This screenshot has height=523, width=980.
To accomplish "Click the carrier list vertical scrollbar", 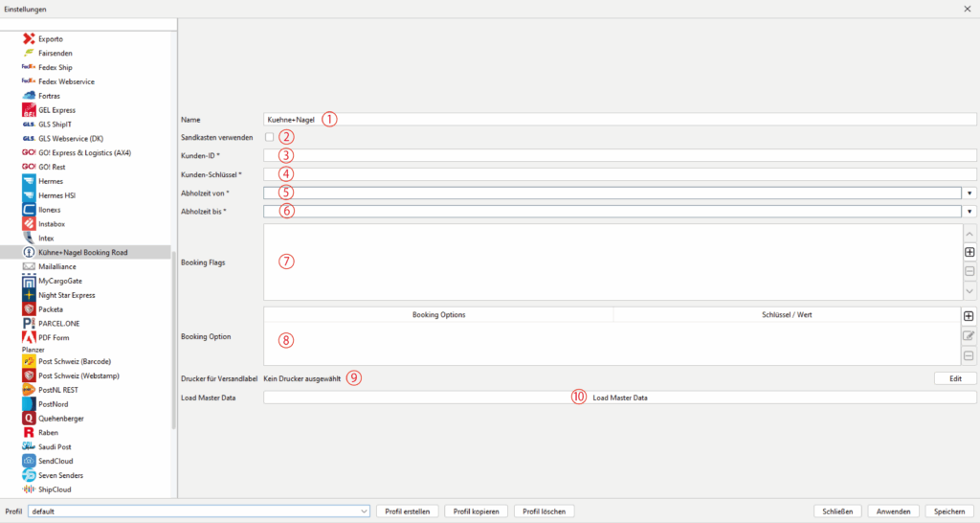I will (174, 341).
